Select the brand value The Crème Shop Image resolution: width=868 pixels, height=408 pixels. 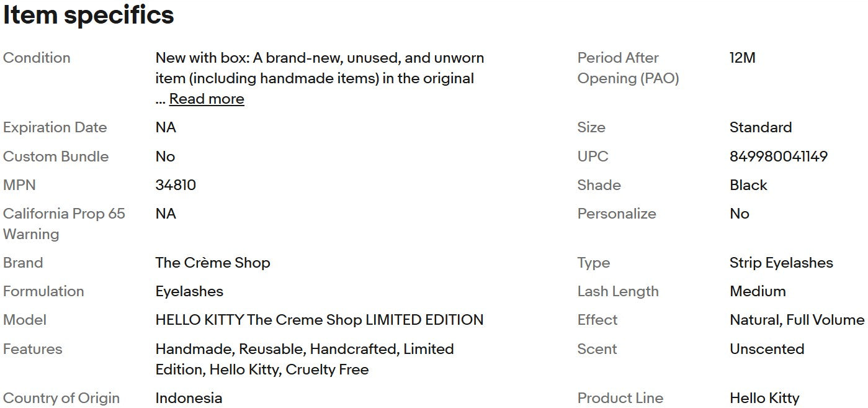[x=212, y=263]
